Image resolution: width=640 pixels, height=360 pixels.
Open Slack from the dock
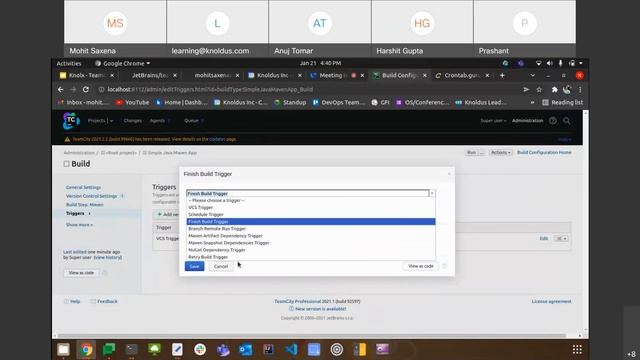tap(200, 349)
